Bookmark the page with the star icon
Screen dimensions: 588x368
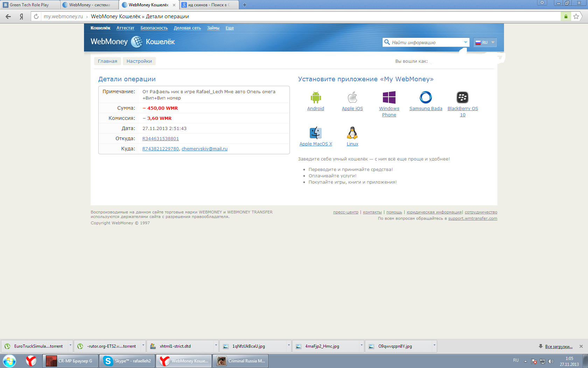(576, 16)
